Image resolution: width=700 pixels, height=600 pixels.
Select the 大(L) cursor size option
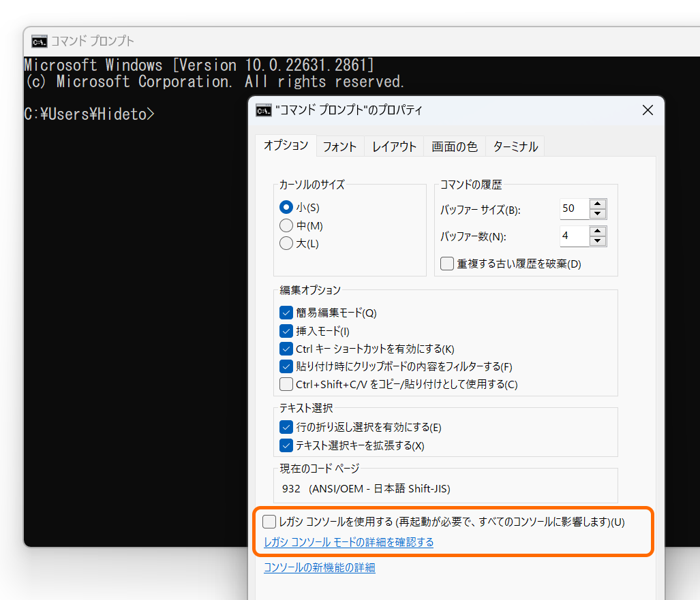(x=286, y=243)
